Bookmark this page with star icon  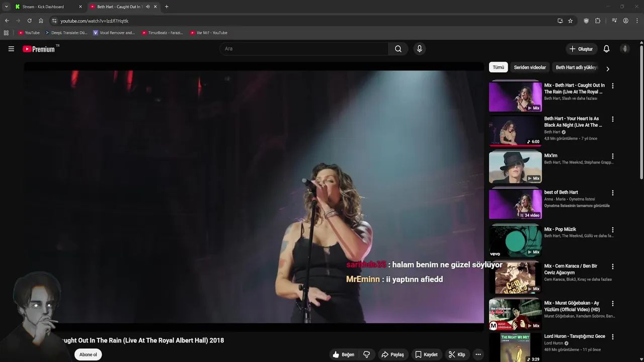[x=570, y=21]
